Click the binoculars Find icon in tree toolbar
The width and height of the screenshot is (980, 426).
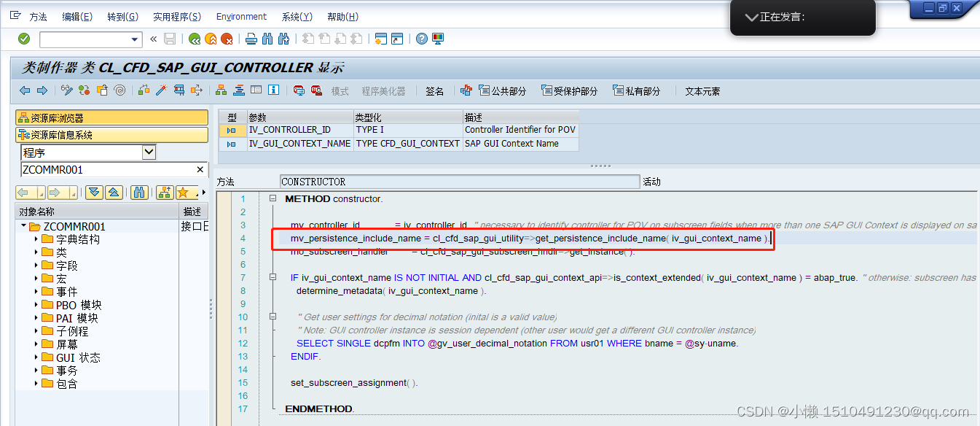tap(139, 193)
